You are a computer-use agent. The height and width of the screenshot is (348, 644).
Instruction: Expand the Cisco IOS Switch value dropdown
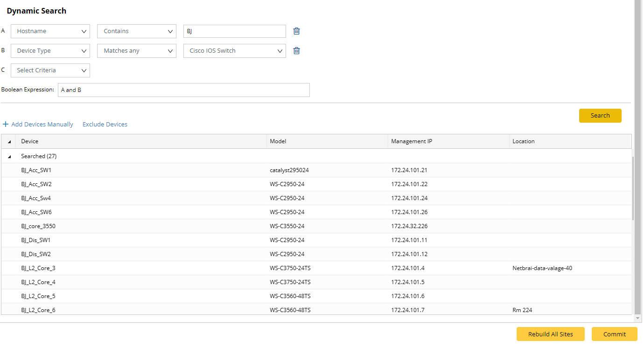235,51
